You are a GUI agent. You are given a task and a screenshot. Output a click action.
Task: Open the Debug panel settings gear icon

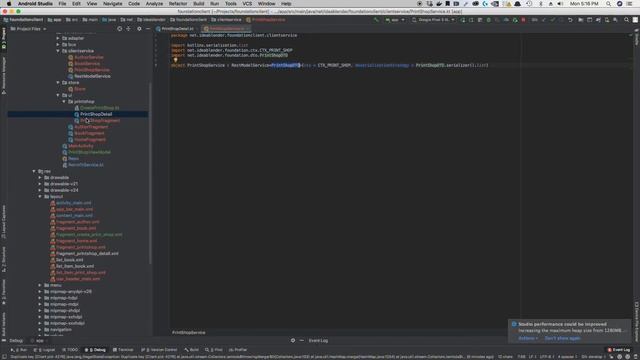pyautogui.click(x=293, y=340)
